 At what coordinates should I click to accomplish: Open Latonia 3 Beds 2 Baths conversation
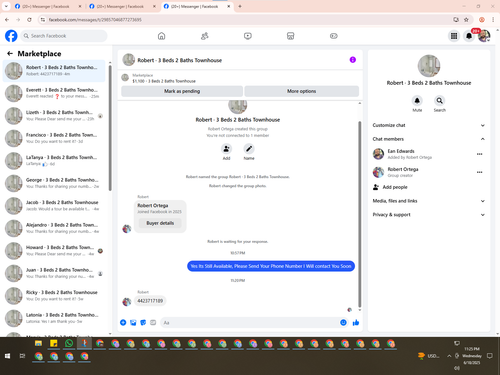pyautogui.click(x=54, y=318)
